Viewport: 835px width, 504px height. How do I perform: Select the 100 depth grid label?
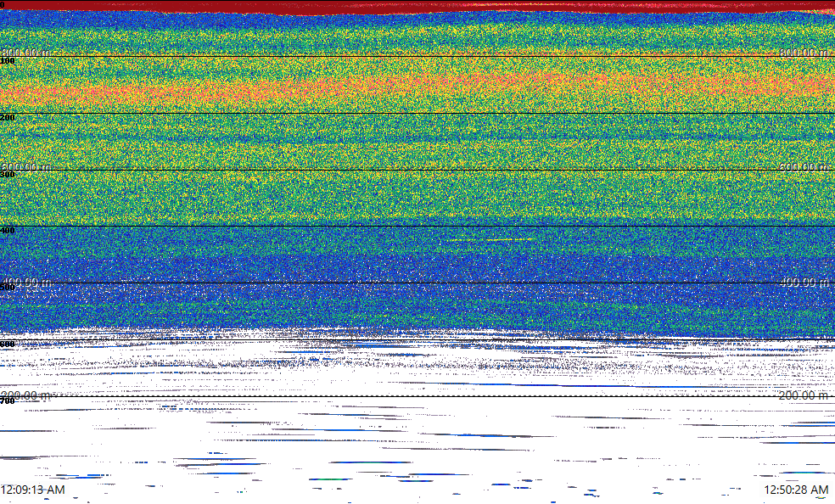[x=8, y=61]
